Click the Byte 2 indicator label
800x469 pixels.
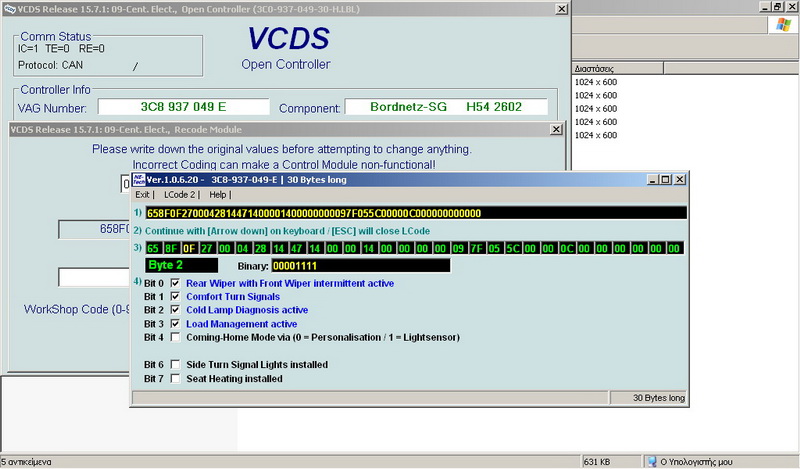tap(182, 265)
